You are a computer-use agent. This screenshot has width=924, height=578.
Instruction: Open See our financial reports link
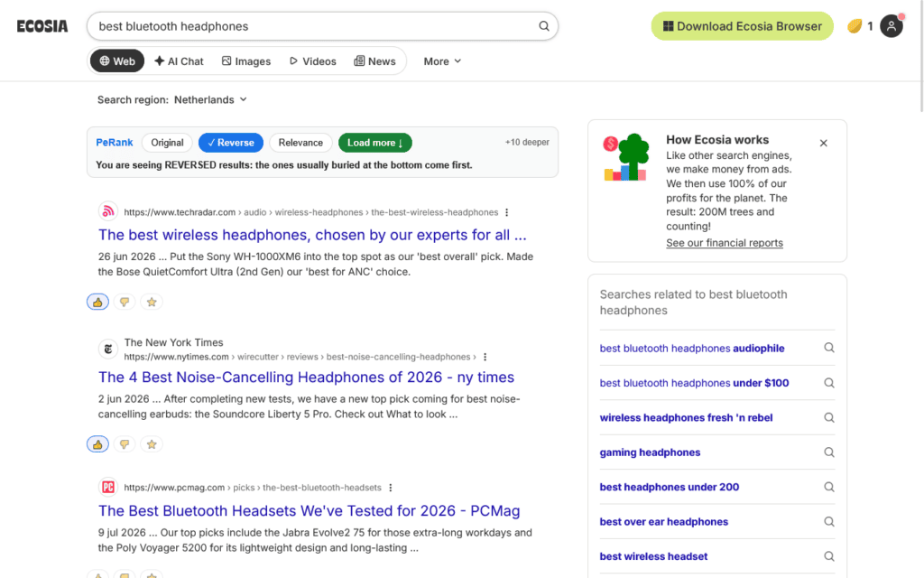pyautogui.click(x=725, y=243)
